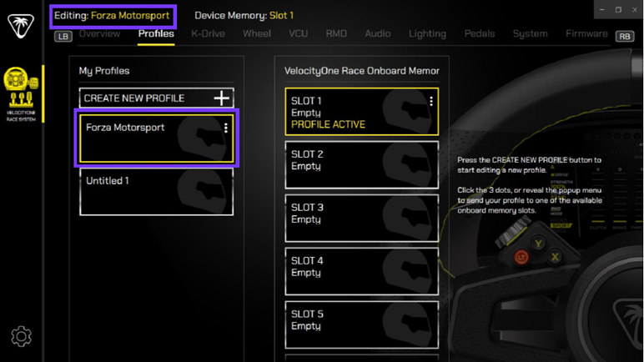Click the PROFILE ACTIVE label
This screenshot has height=362, width=644.
328,124
